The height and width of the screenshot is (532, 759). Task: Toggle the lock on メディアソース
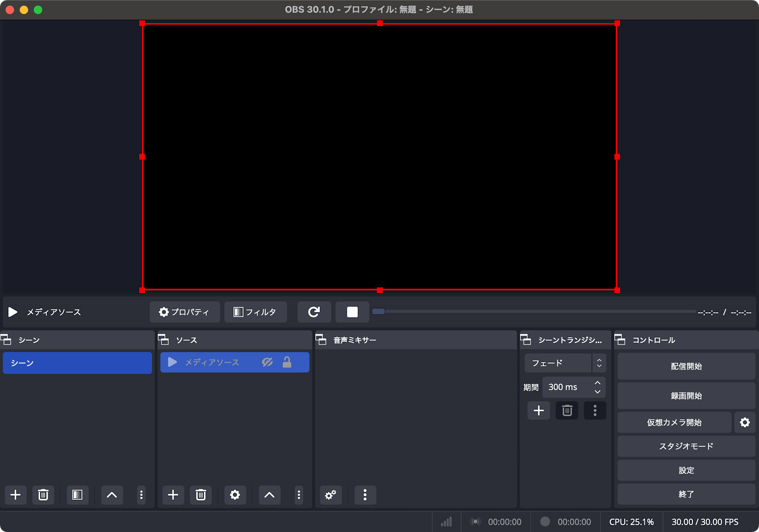pyautogui.click(x=287, y=363)
